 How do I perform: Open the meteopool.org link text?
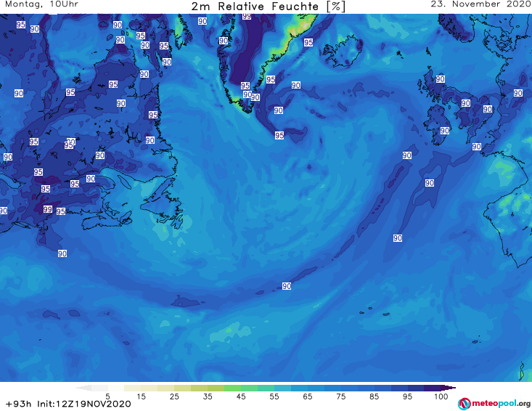[x=501, y=403]
